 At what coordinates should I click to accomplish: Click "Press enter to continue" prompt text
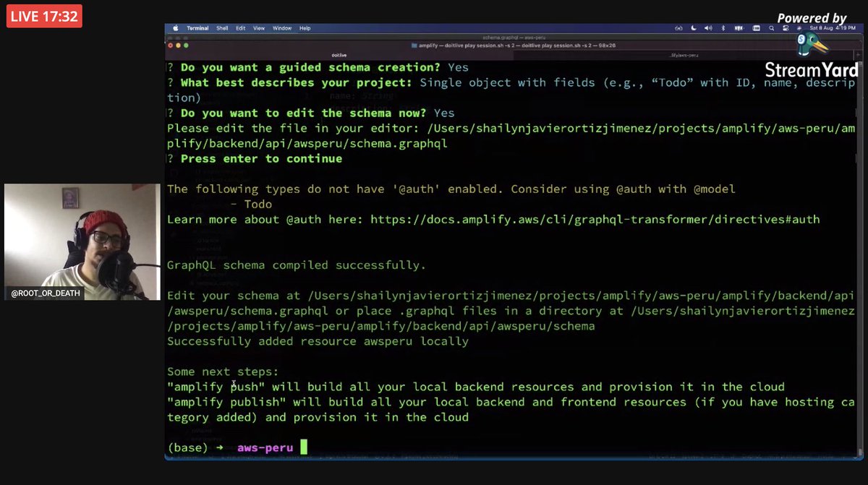[x=261, y=158]
